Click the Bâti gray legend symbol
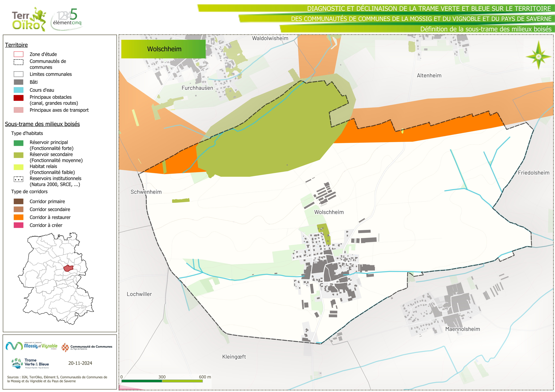The height and width of the screenshot is (392, 555). (19, 82)
